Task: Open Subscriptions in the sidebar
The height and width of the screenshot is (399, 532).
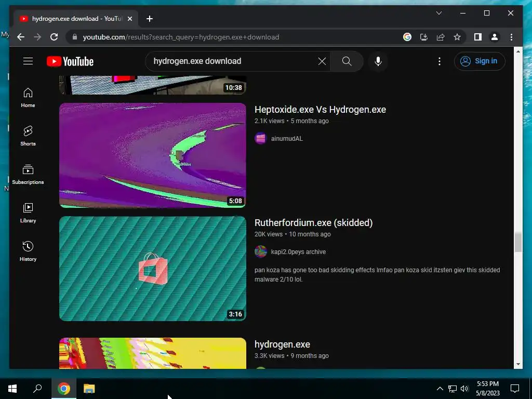Action: (28, 175)
